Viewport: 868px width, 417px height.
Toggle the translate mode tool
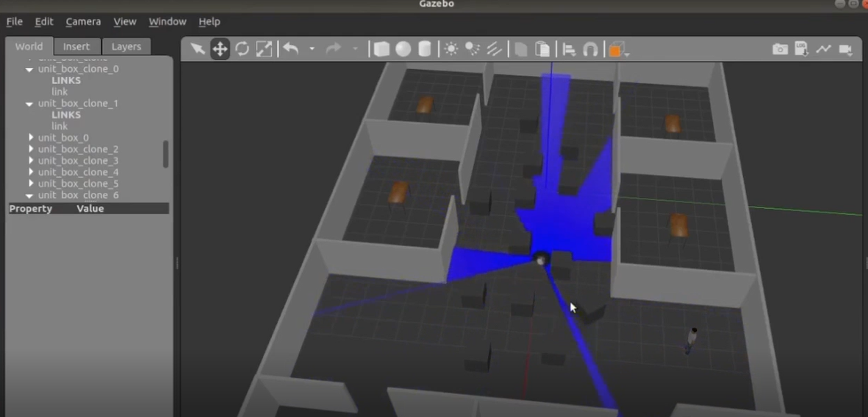point(220,49)
